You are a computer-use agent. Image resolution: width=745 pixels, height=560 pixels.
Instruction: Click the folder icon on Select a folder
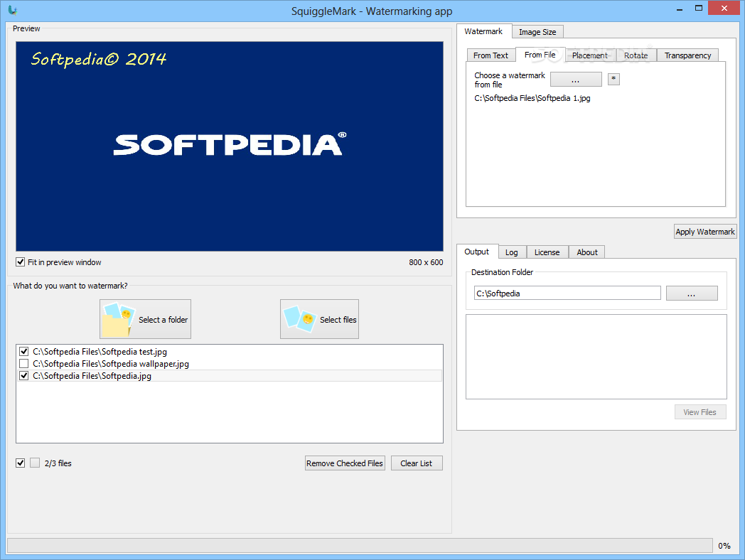(119, 320)
